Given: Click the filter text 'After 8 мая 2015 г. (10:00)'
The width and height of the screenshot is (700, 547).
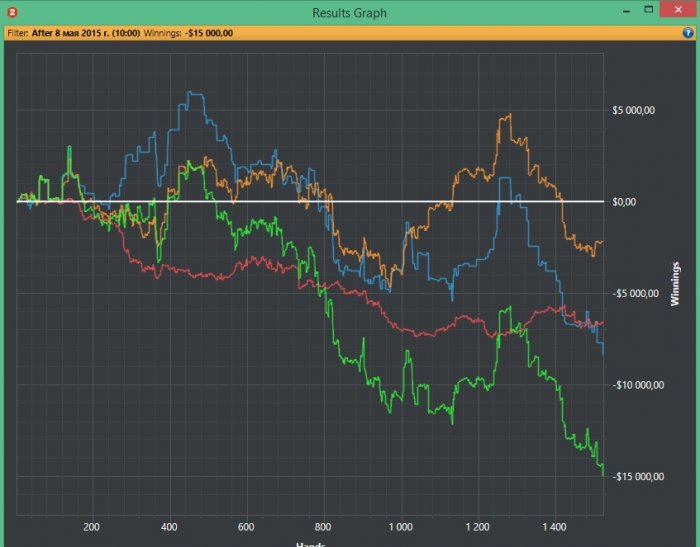Looking at the screenshot, I should [x=86, y=33].
